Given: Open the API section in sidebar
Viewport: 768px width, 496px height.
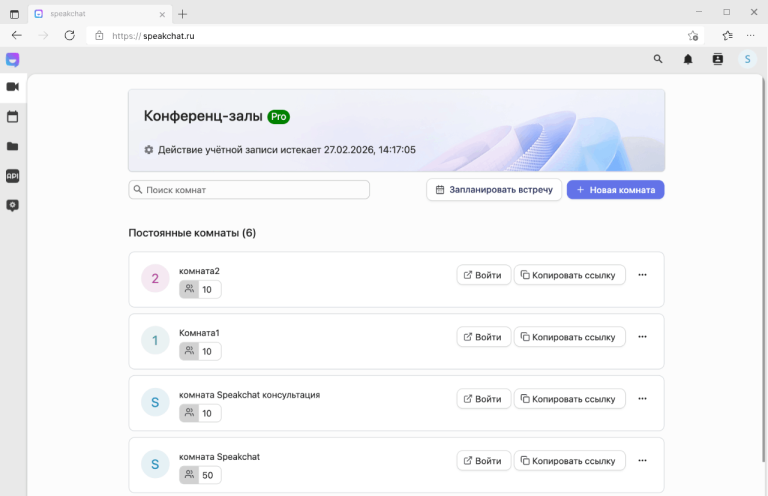Looking at the screenshot, I should click(13, 176).
